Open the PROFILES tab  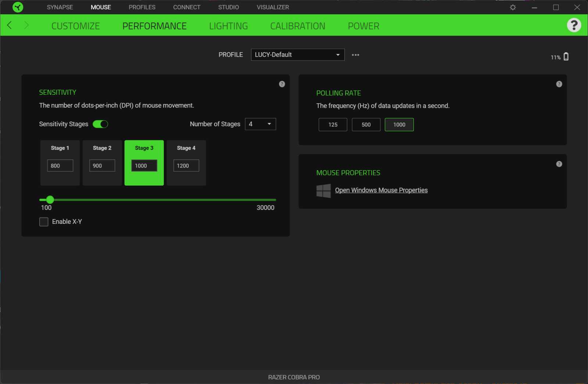[x=142, y=7]
